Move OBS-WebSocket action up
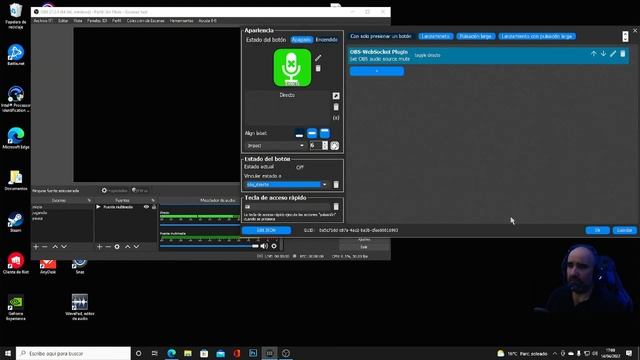640x360 pixels. tap(593, 53)
